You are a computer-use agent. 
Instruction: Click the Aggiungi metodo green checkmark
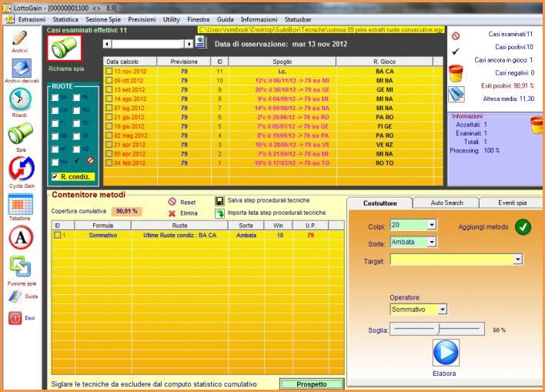(523, 226)
